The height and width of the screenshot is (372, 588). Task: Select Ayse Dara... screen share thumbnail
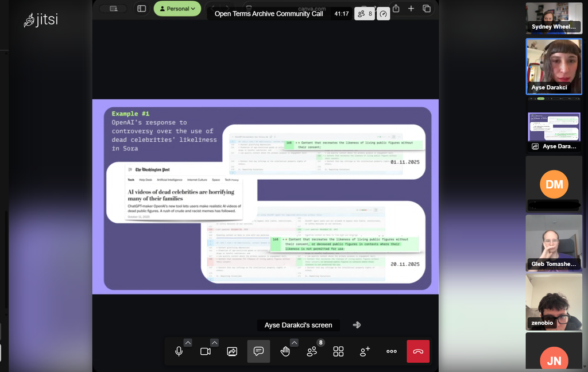[554, 125]
